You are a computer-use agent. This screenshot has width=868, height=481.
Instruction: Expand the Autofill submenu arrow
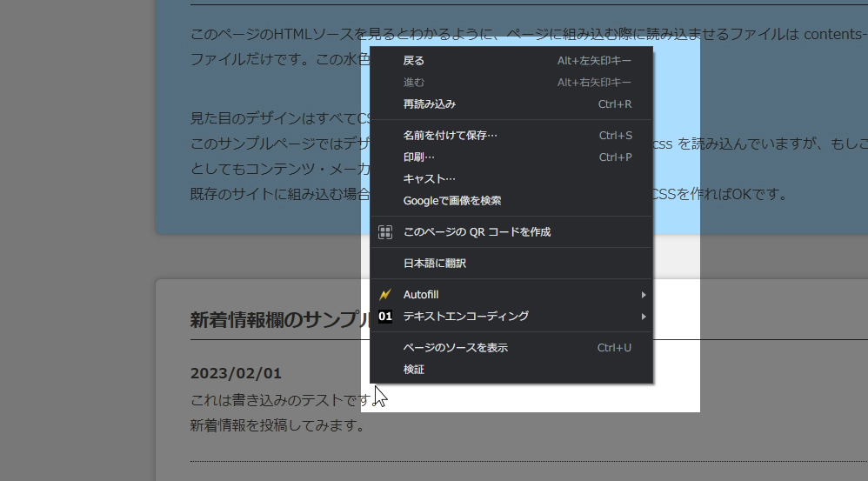pos(644,295)
